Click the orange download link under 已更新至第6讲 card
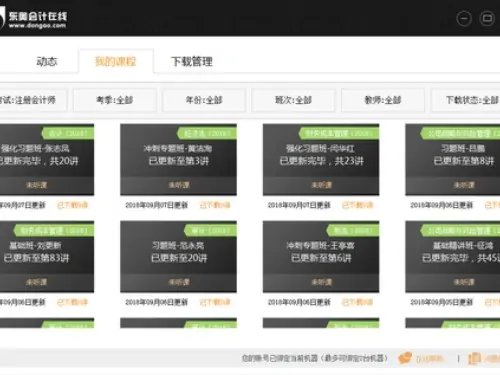500x375 pixels. click(x=357, y=302)
